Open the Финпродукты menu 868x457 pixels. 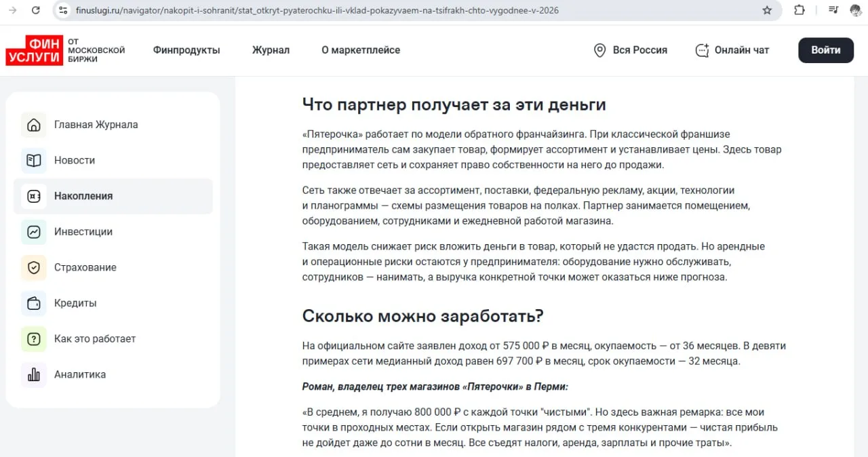186,50
